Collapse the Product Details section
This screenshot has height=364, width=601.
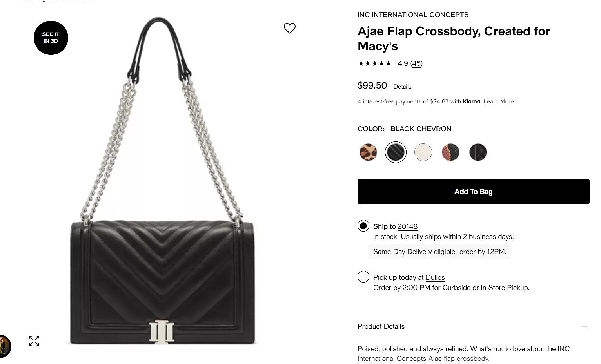[x=583, y=326]
